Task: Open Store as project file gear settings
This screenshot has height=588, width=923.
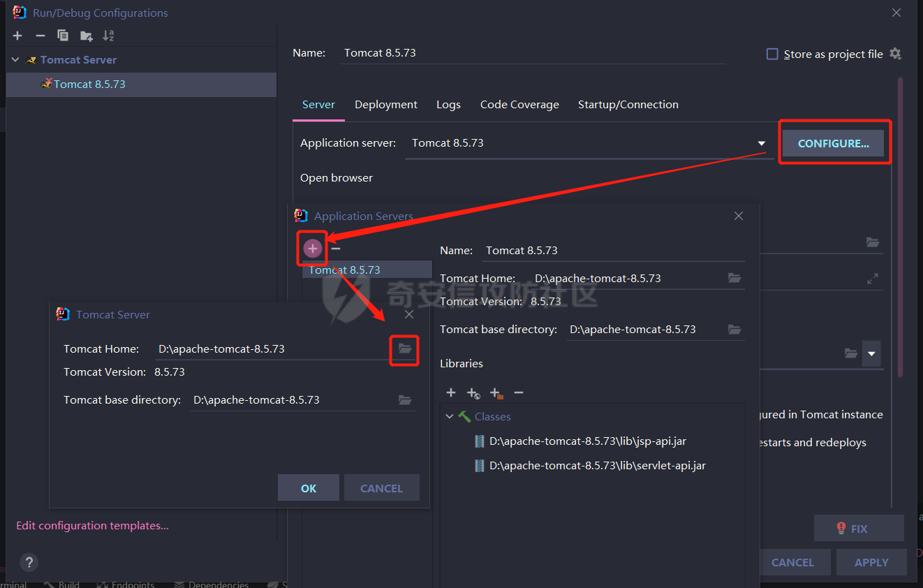Action: coord(896,54)
